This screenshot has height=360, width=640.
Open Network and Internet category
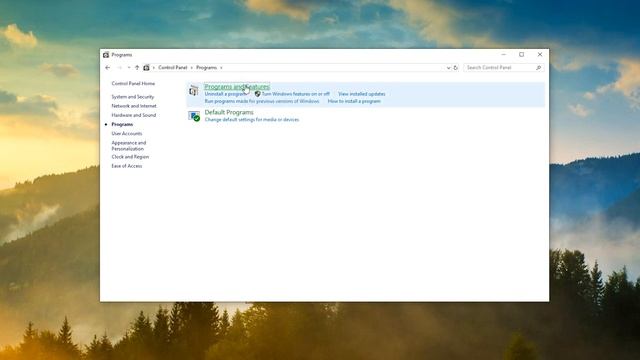(134, 106)
